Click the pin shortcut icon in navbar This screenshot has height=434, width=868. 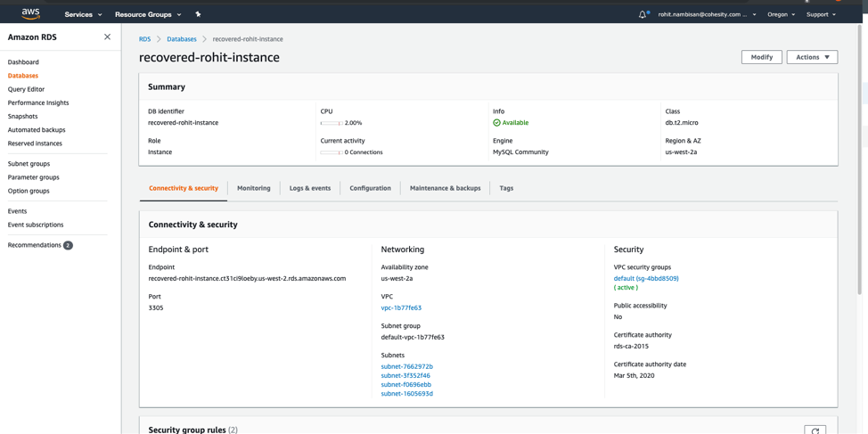tap(198, 14)
